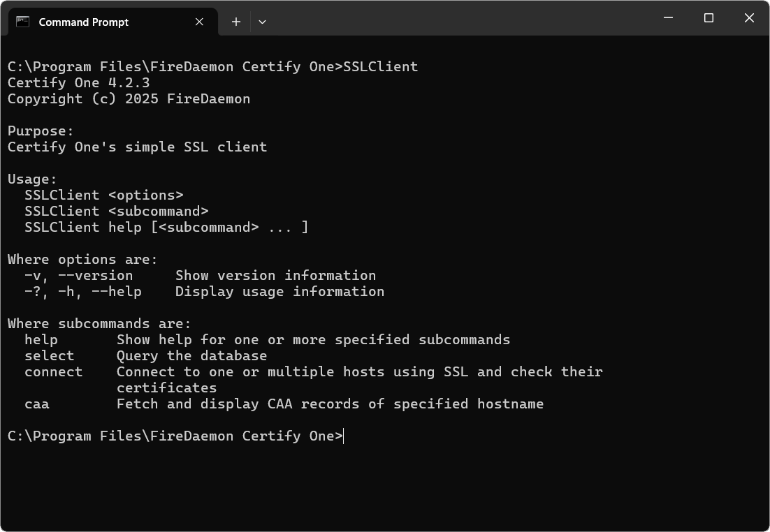Click the 'Copyright (c) 2025 FireDaemon' line
770x532 pixels.
[129, 98]
